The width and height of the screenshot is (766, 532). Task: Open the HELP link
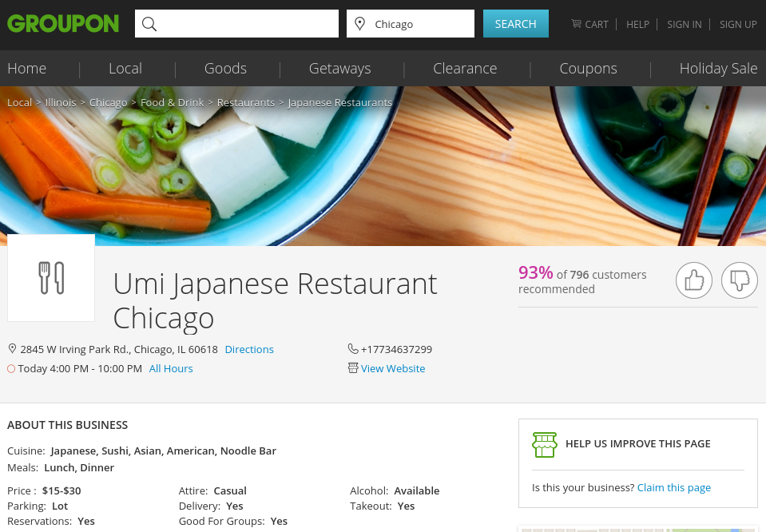pos(637,24)
